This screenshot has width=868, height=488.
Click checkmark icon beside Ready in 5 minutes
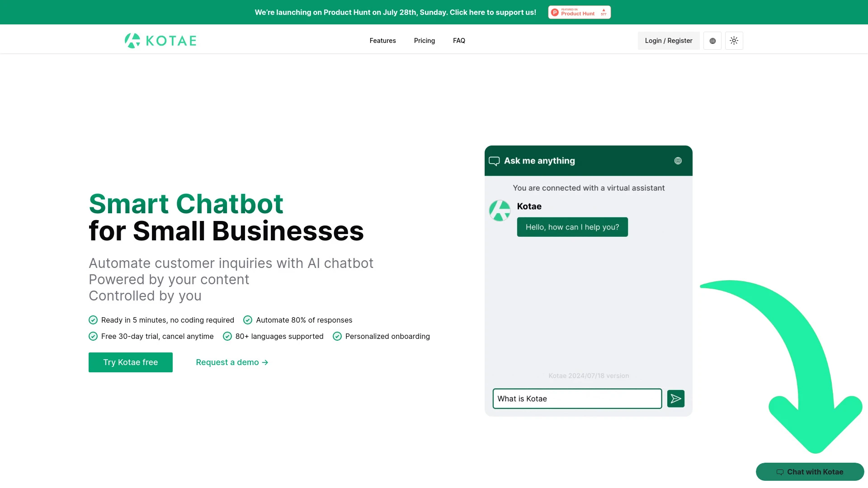tap(93, 320)
